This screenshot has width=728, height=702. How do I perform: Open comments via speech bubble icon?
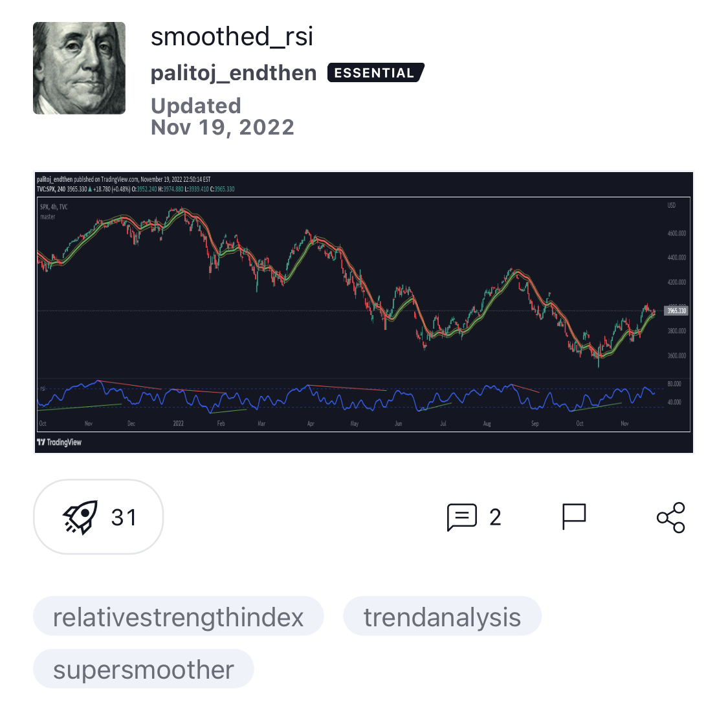click(x=462, y=517)
